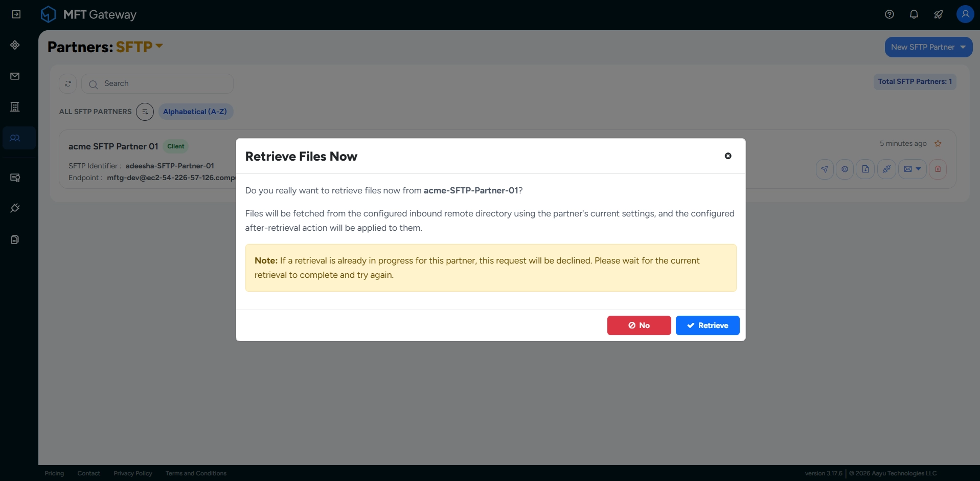Expand the left sidebar navigation
Screen dimensions: 980x481
point(16,14)
